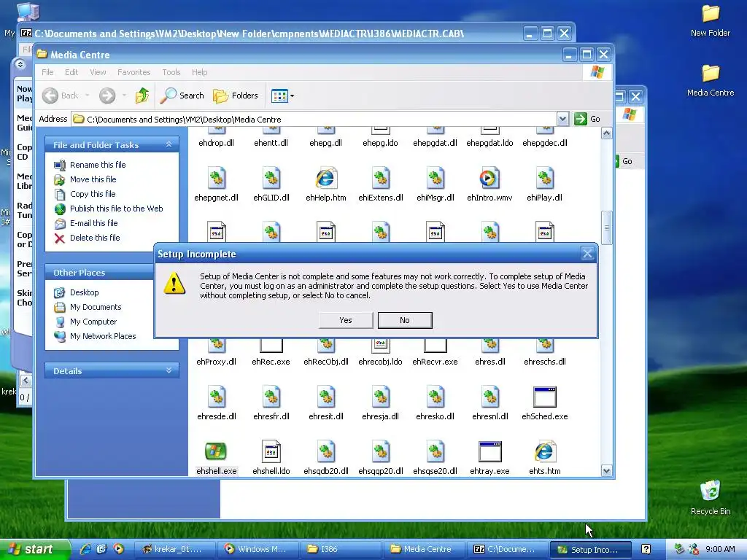
Task: Click Rename this file
Action: pyautogui.click(x=98, y=165)
